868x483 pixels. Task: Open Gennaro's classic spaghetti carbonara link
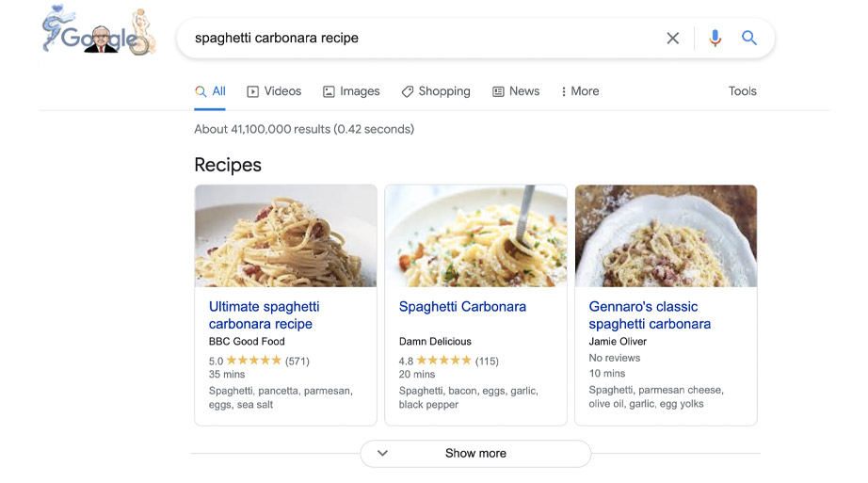650,314
